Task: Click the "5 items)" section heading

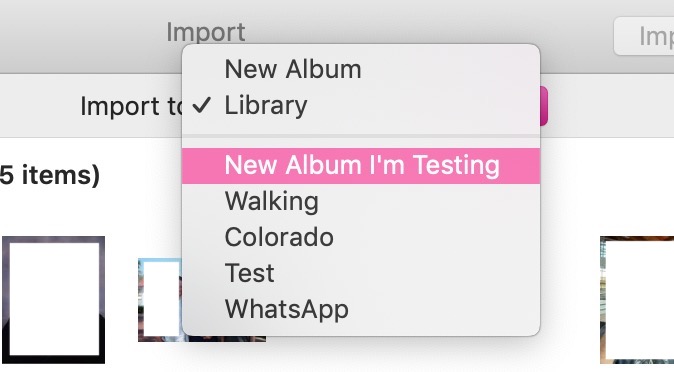Action: [x=50, y=175]
